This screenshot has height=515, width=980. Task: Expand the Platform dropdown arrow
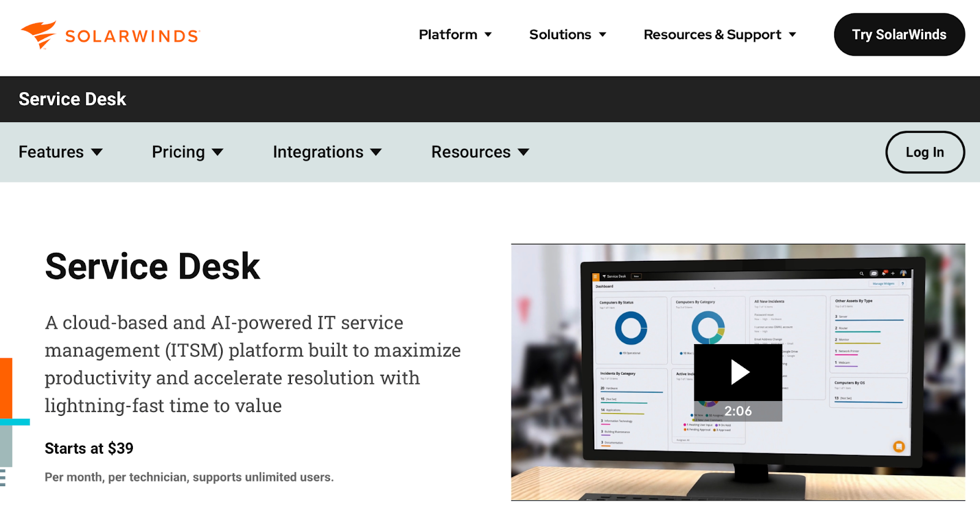pyautogui.click(x=488, y=35)
